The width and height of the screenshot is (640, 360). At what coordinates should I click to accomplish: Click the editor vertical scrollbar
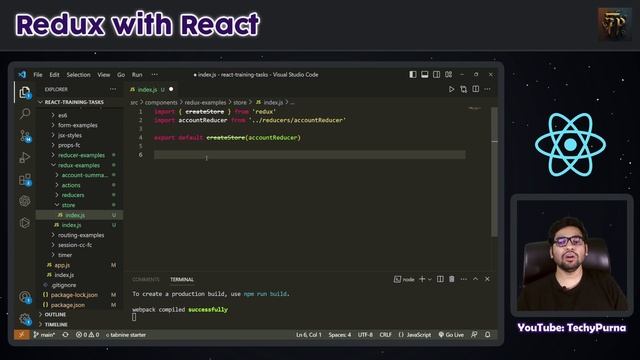(x=494, y=171)
